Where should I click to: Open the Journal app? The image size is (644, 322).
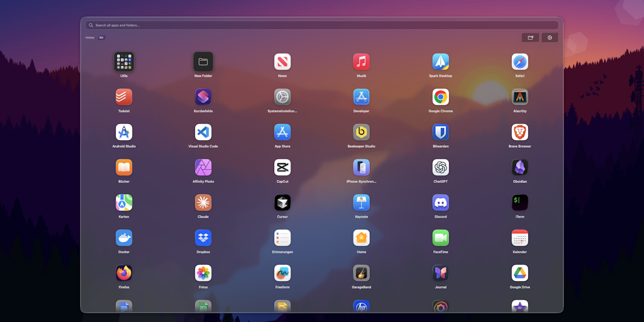click(x=441, y=273)
